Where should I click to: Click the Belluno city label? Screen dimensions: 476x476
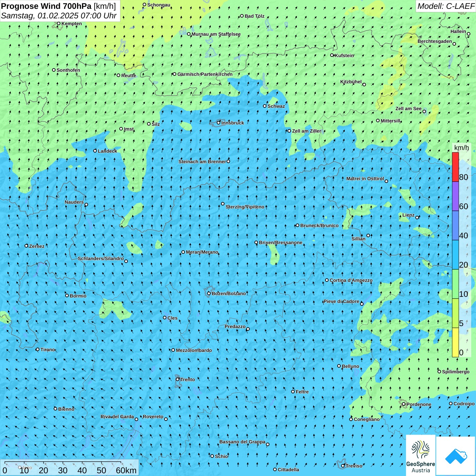[350, 366]
